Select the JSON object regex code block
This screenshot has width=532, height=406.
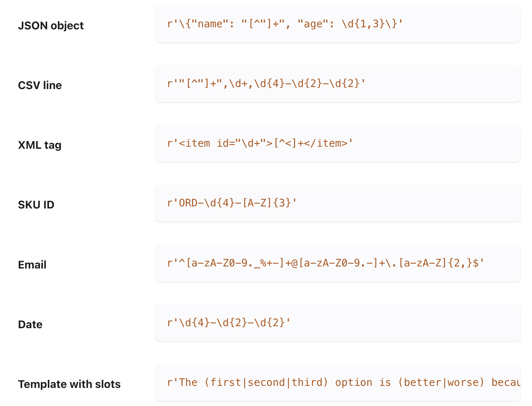(337, 24)
